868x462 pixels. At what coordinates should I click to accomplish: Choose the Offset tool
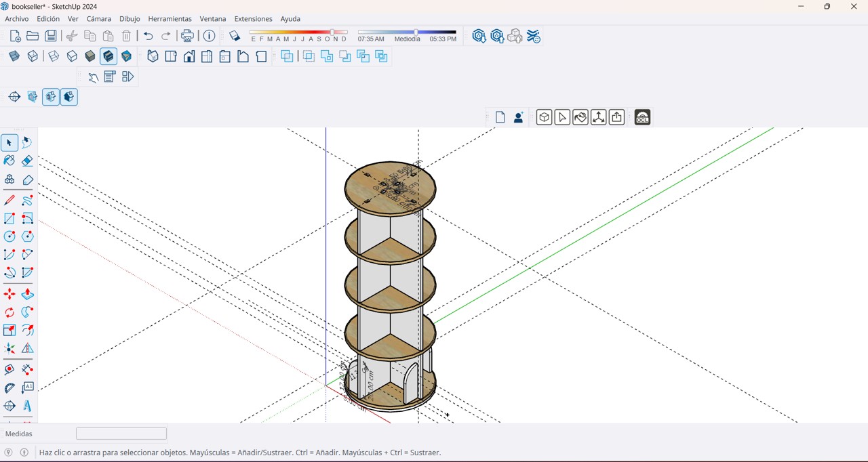(x=27, y=331)
